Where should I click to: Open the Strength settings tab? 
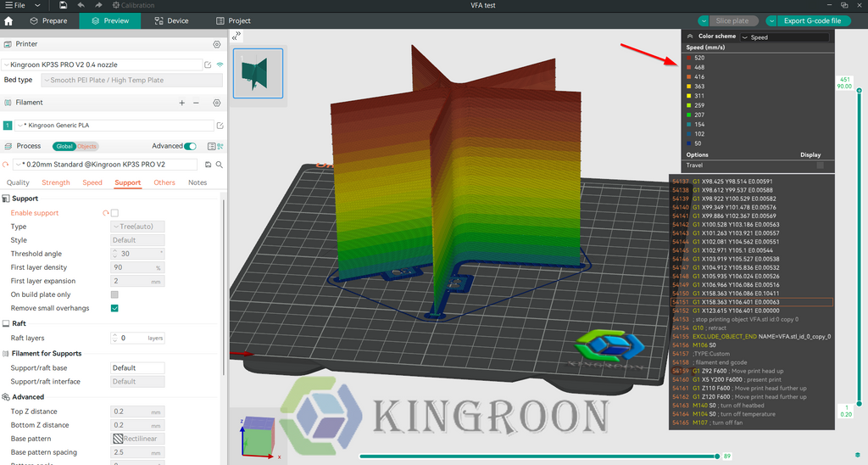click(x=56, y=183)
